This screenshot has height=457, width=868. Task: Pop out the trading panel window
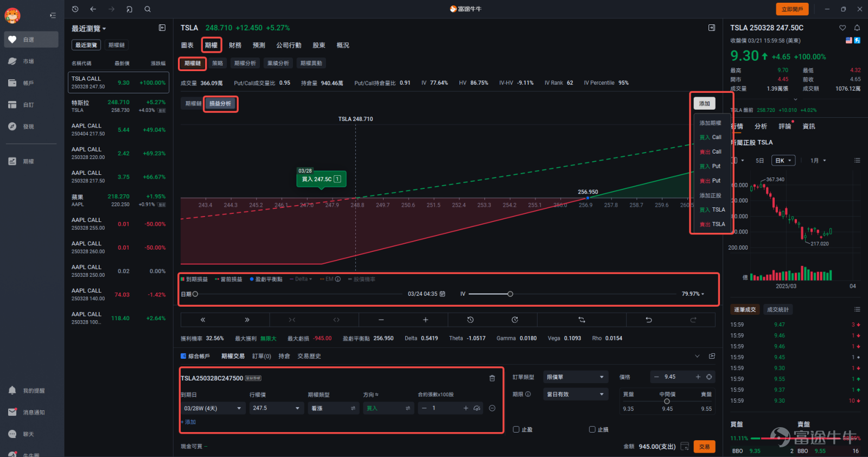coord(712,356)
